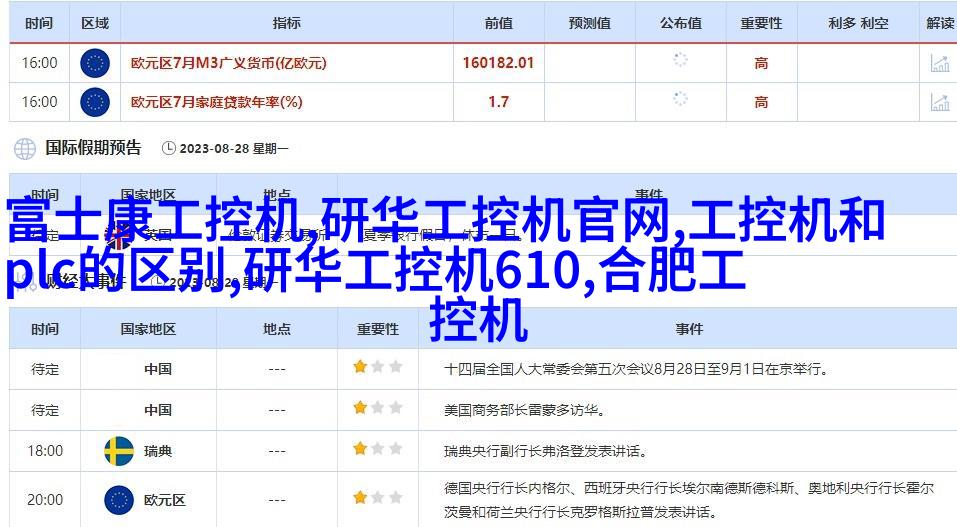Viewport: 957px width, 527px height.
Task: Click the importance stars for the 全国人大常委会 event
Action: tap(378, 367)
